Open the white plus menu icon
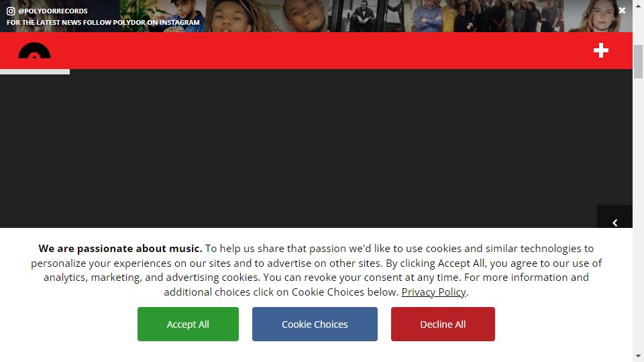644x362 pixels. [601, 50]
